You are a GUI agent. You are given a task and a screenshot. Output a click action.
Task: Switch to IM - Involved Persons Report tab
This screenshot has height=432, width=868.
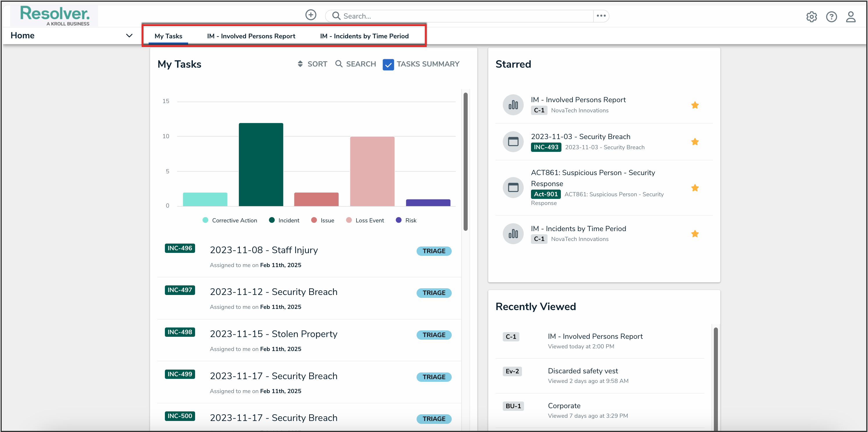[251, 36]
